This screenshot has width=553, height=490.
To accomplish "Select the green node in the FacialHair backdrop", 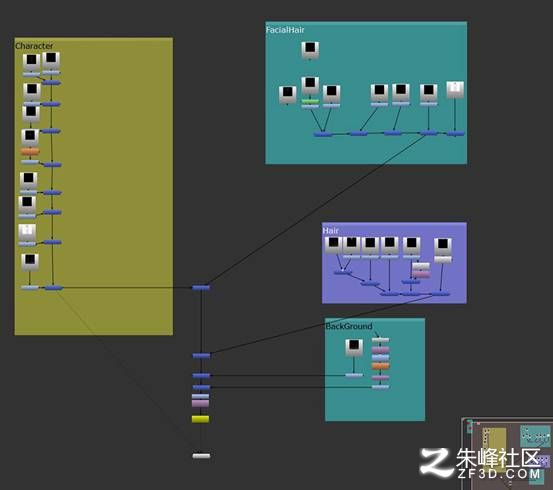I will [310, 101].
